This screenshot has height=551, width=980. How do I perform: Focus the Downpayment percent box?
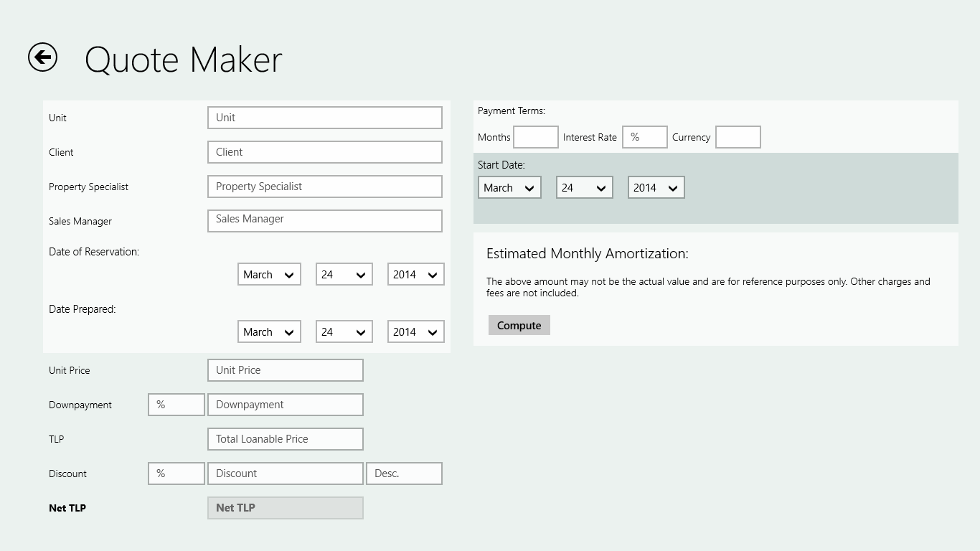[x=176, y=405]
